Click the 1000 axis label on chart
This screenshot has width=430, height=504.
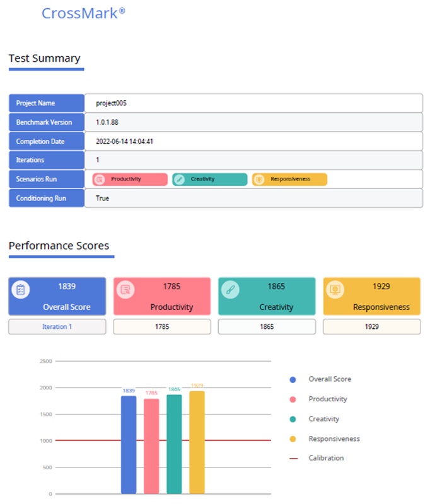[46, 441]
